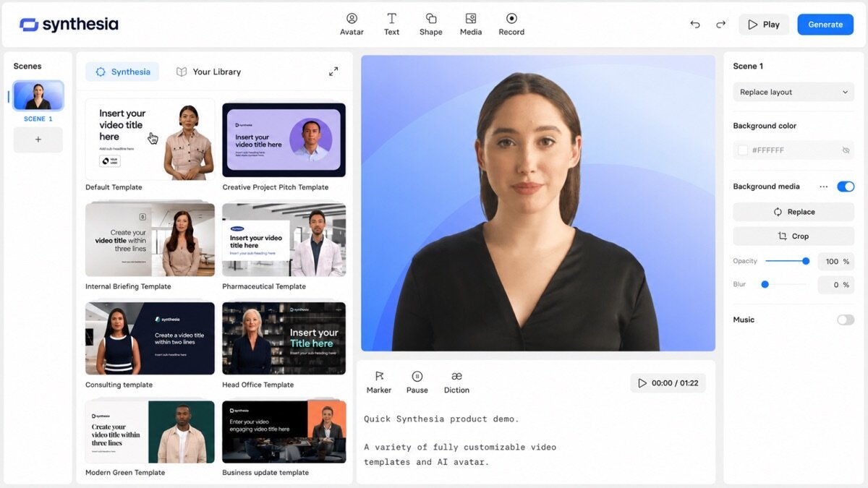Click the 'Scenes' panel heading
The height and width of the screenshot is (488, 868).
[27, 66]
